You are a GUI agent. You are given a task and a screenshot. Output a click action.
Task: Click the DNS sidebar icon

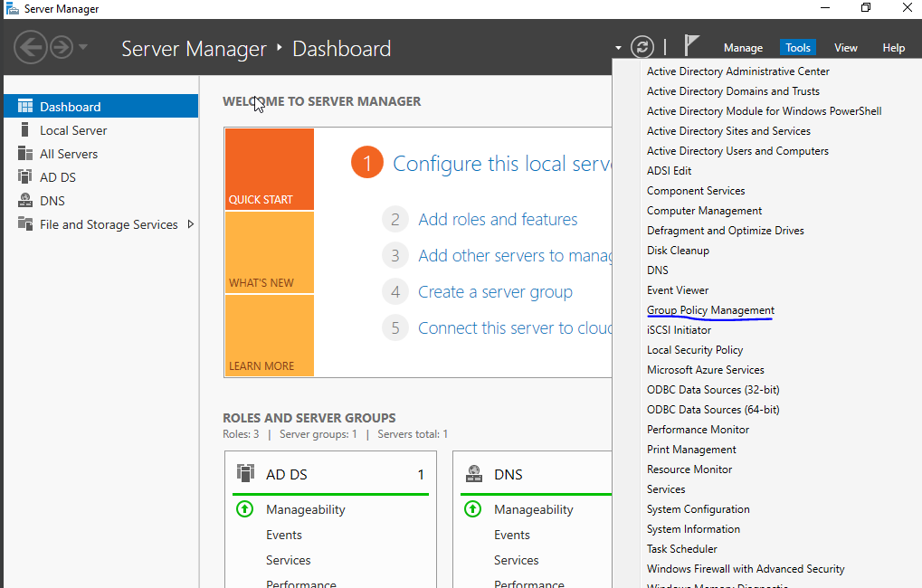pos(25,201)
